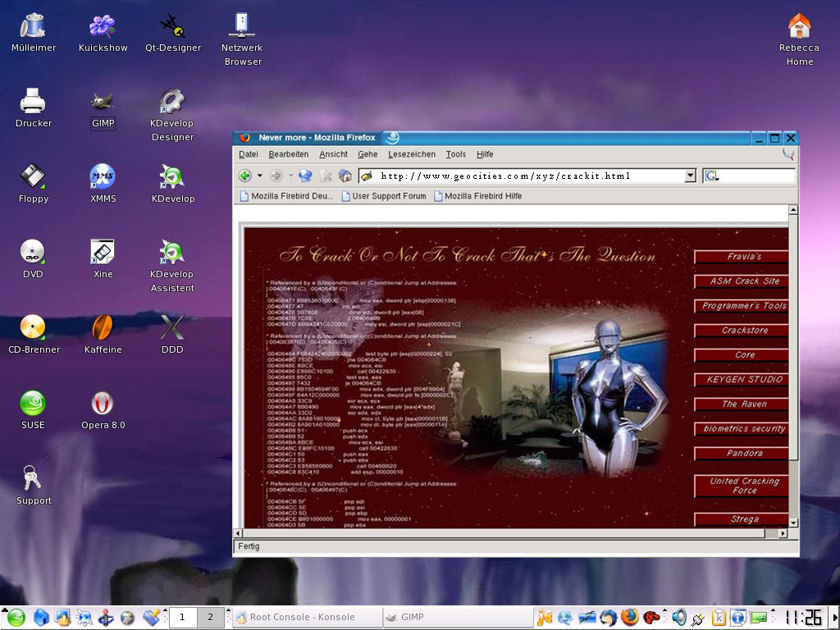Click the horizontal scrollbar right arrow
The image size is (840, 630).
783,533
